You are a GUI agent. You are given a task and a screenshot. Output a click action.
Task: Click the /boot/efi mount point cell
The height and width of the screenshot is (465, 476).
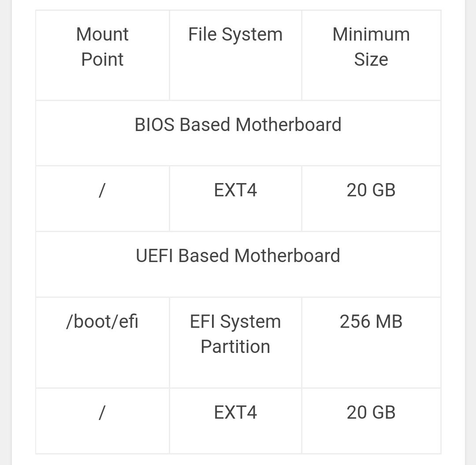click(x=102, y=322)
